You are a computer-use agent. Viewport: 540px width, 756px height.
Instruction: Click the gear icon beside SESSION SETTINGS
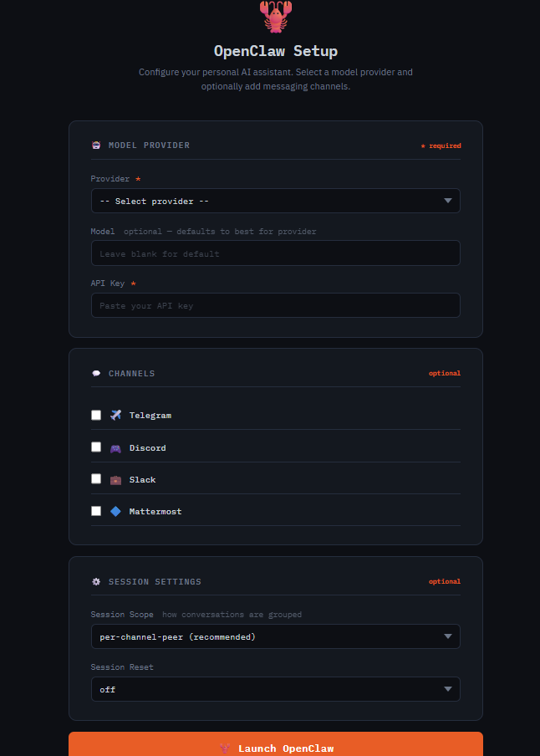coord(96,581)
